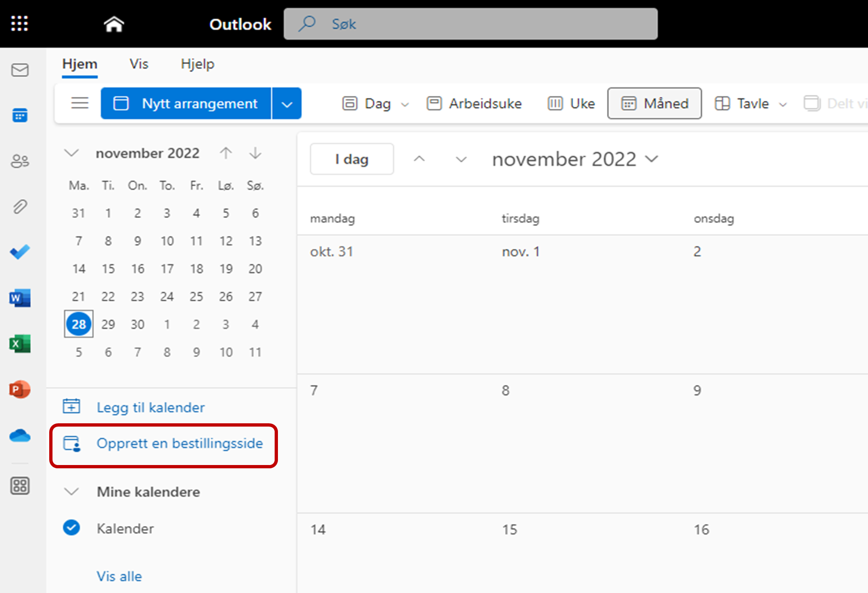Open Word from the sidebar
868x593 pixels.
[20, 298]
